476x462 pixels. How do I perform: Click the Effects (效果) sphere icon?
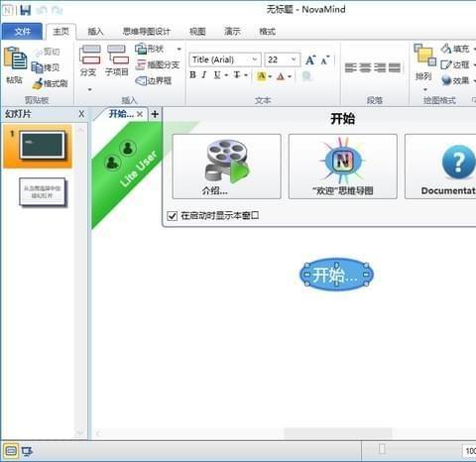[x=446, y=80]
